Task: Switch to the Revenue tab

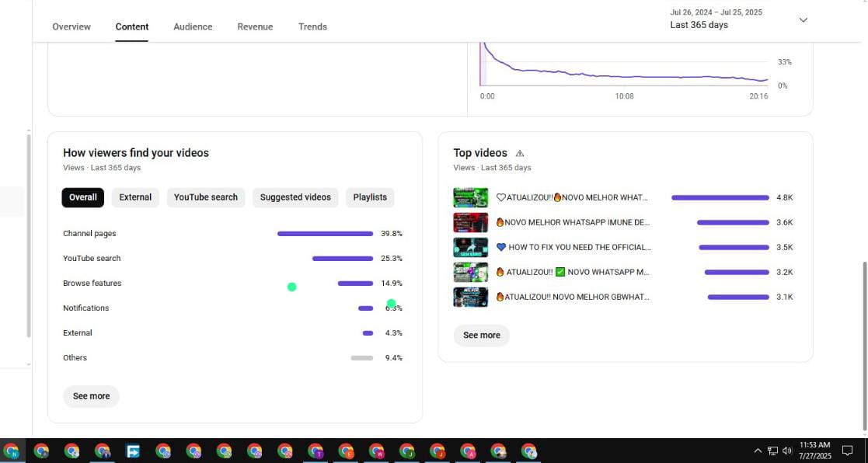Action: click(x=255, y=26)
